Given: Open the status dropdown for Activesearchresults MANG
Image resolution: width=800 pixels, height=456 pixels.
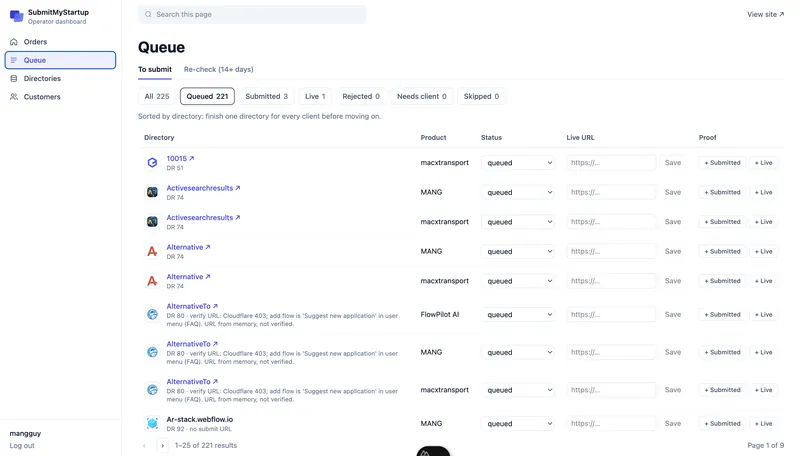Looking at the screenshot, I should tap(518, 192).
